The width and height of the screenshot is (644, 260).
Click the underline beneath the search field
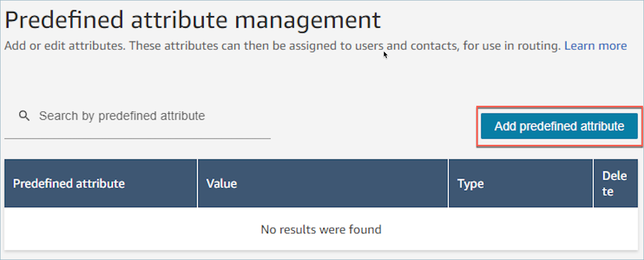(x=138, y=138)
